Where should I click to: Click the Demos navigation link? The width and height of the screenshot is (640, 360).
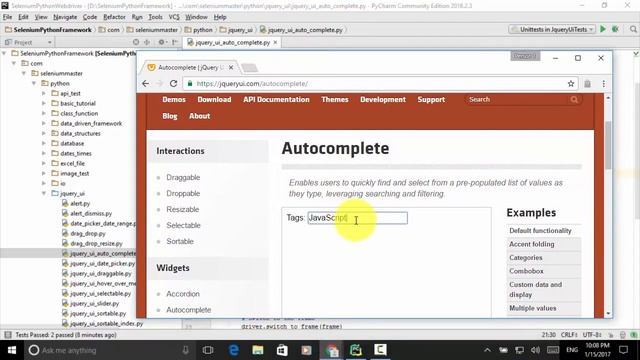(174, 100)
